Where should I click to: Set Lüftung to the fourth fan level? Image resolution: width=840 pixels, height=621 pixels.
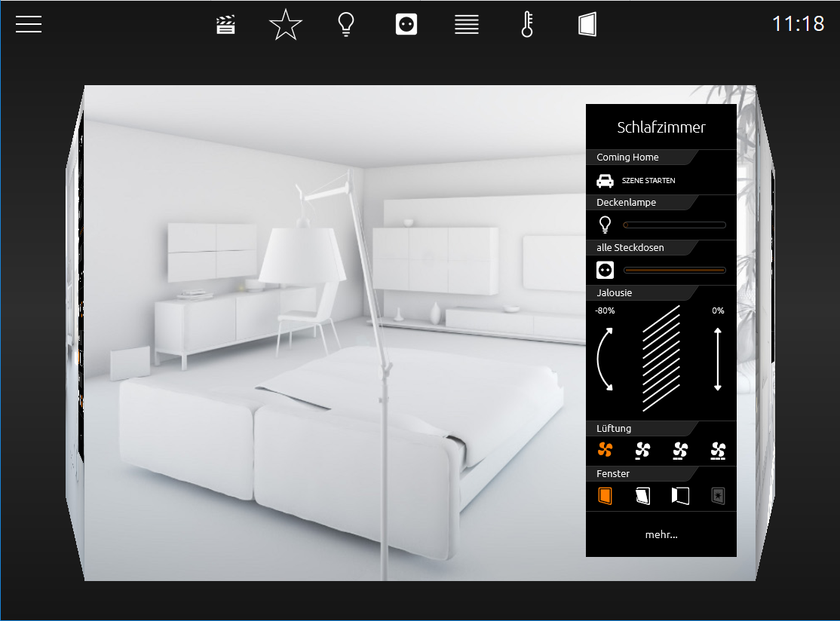coord(718,451)
